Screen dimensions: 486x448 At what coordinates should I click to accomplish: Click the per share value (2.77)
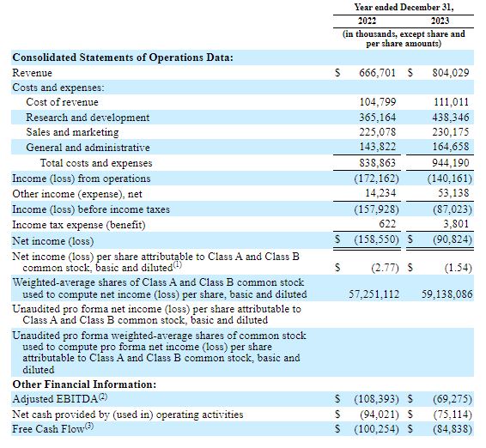[385, 268]
